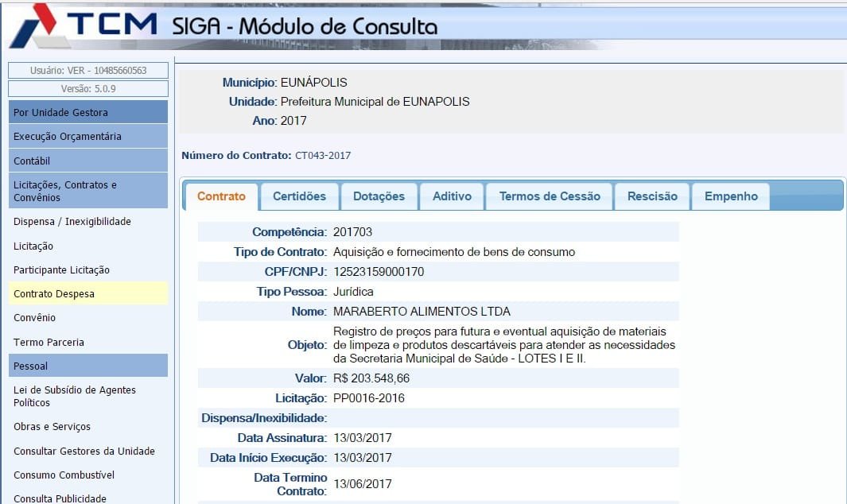Open the Dotações tab
This screenshot has height=504, width=847.
[379, 196]
